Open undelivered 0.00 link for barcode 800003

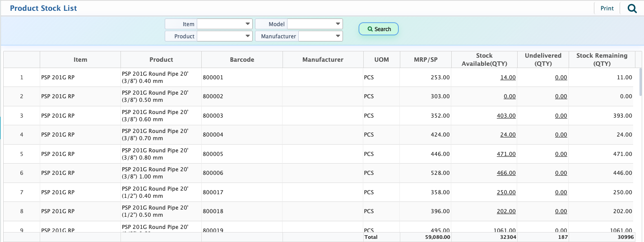click(561, 116)
